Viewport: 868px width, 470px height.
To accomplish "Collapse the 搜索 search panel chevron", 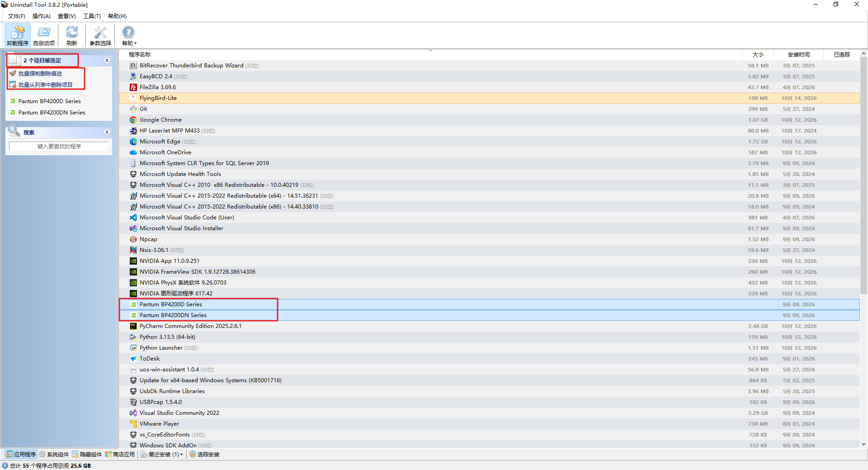I will [x=107, y=132].
